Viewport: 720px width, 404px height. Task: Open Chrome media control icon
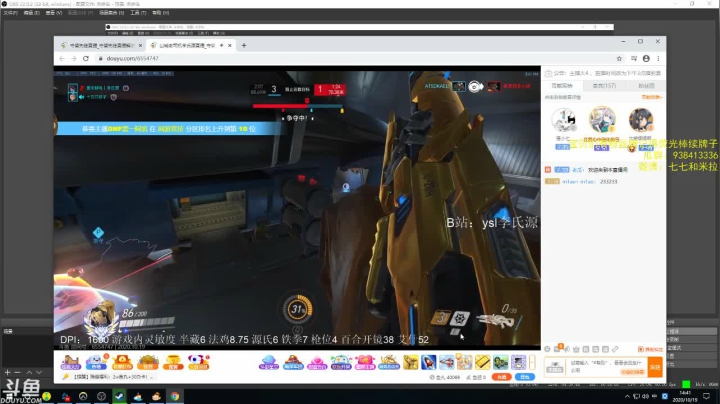click(634, 58)
